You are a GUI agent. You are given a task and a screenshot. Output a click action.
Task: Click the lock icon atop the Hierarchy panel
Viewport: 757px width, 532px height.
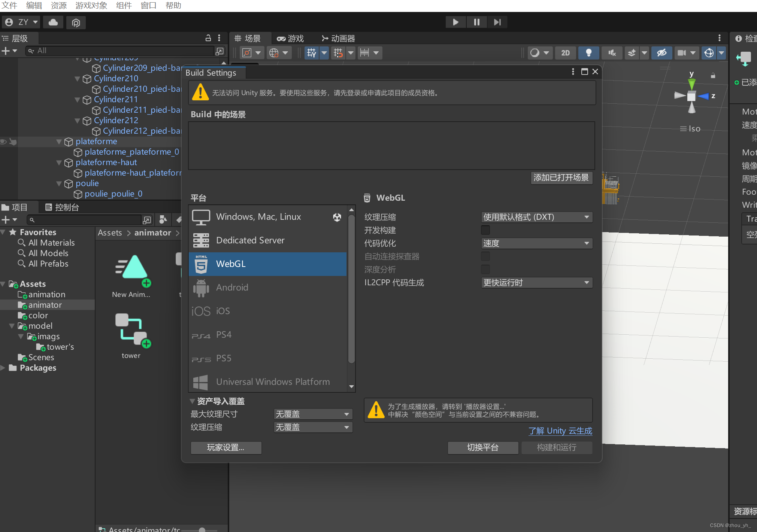209,38
